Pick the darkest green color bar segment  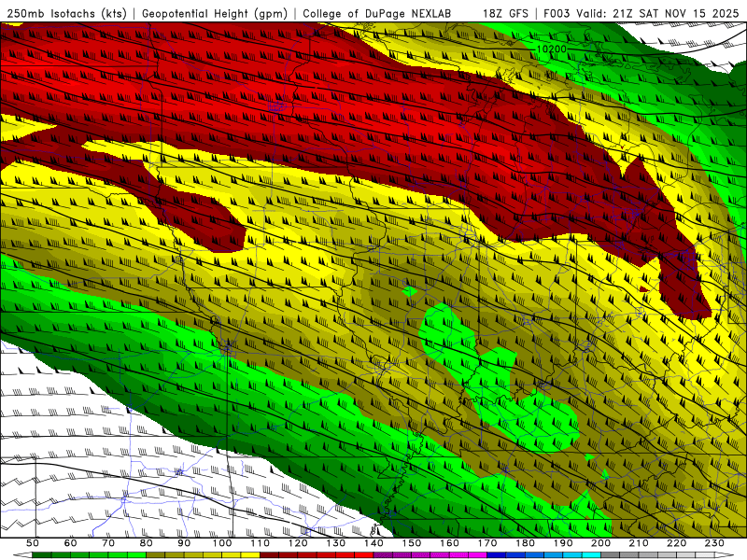(42, 554)
